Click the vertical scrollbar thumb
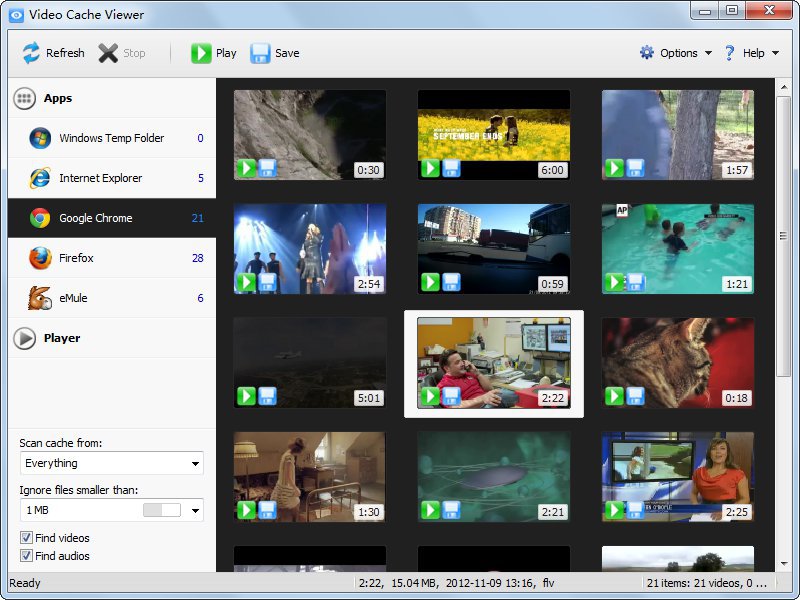The width and height of the screenshot is (800, 600). 783,236
